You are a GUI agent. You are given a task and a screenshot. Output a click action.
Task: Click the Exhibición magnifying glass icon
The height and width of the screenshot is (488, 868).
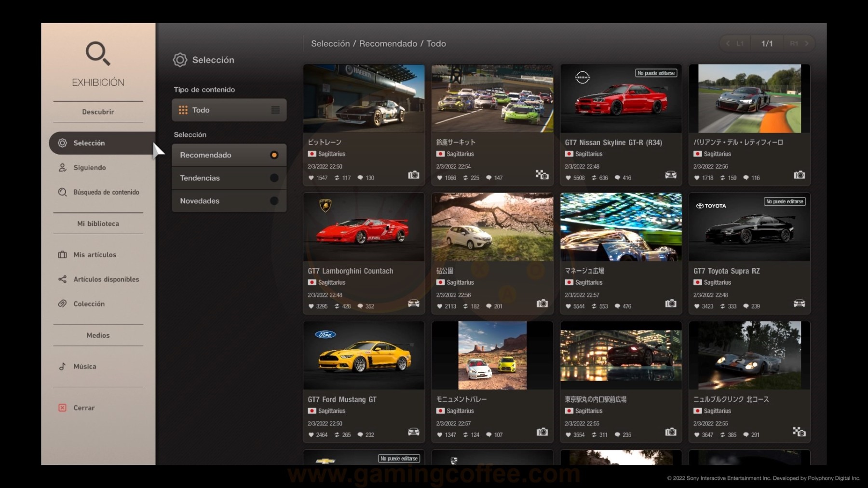click(x=98, y=53)
